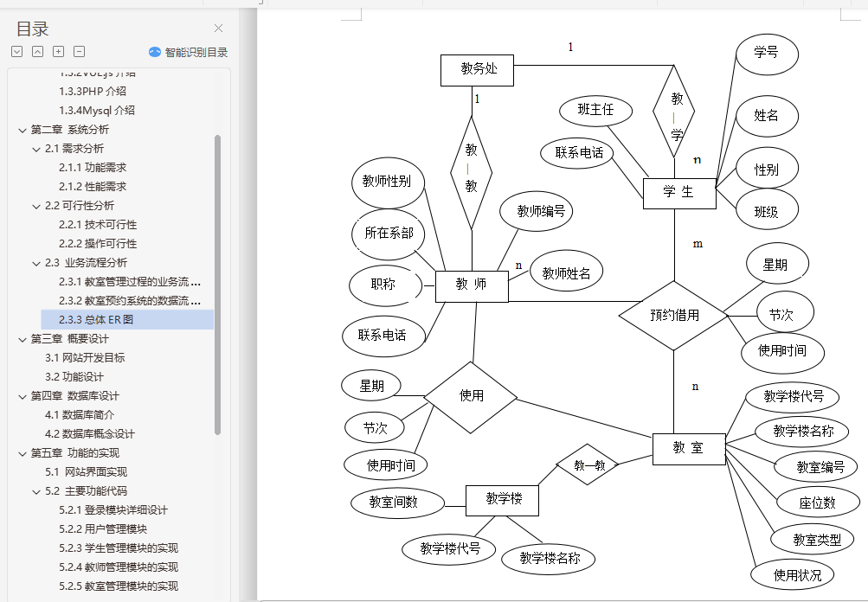This screenshot has width=868, height=602.
Task: Collapse the 2.1 需求分析 chevron
Action: click(x=36, y=150)
